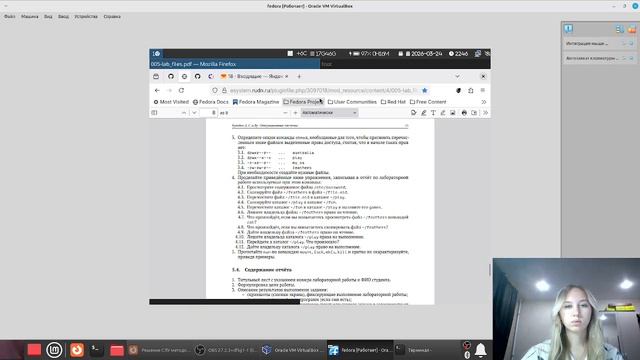This screenshot has width=640, height=360.
Task: Save the PDF document
Action: tap(474, 113)
